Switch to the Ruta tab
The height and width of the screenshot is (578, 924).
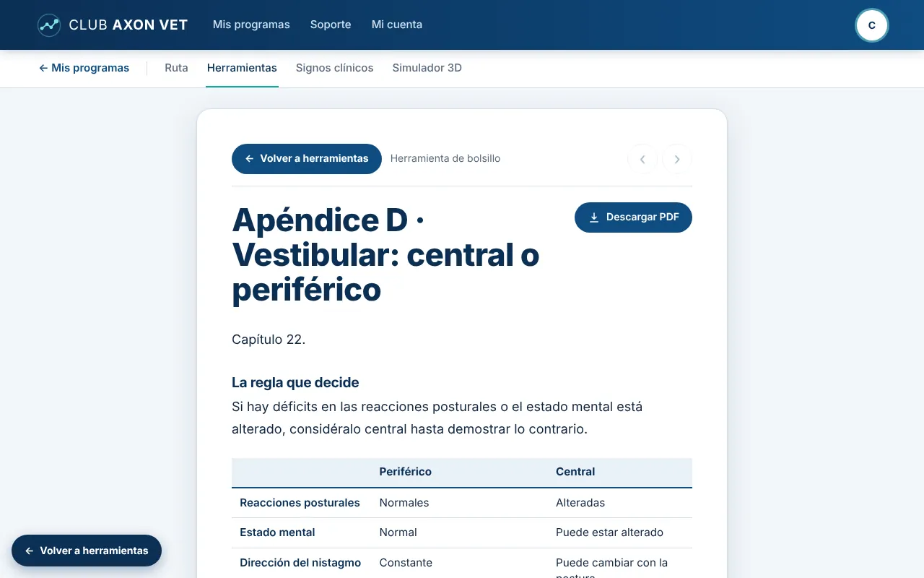tap(176, 68)
